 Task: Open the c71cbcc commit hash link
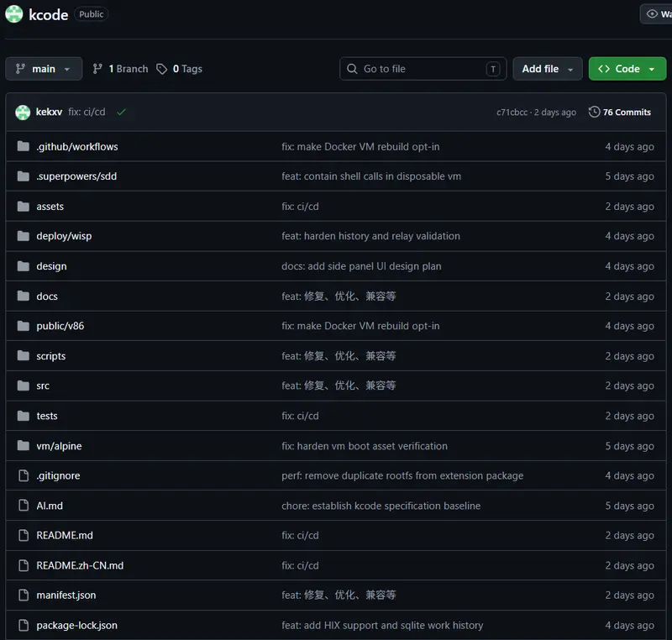(x=512, y=113)
